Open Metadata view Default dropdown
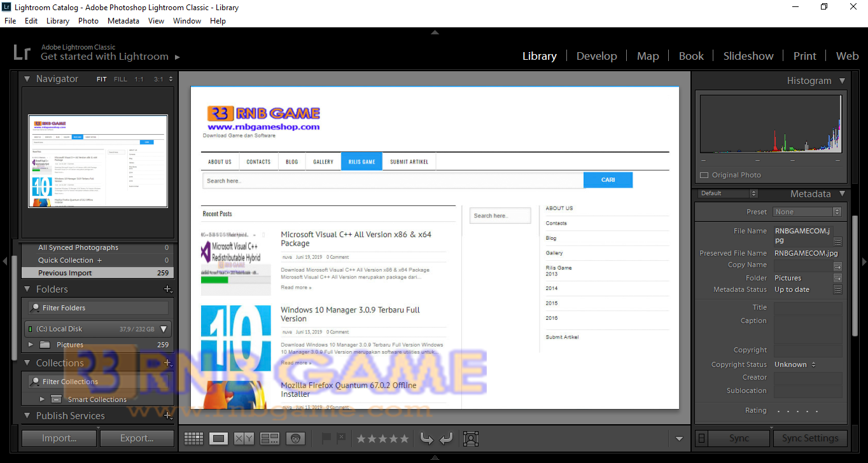This screenshot has height=463, width=868. 728,193
